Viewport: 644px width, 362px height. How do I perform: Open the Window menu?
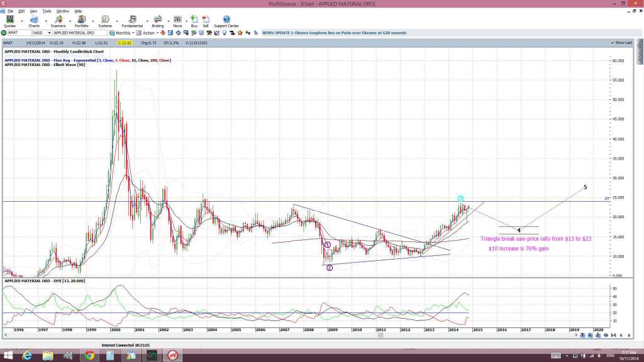(x=62, y=11)
